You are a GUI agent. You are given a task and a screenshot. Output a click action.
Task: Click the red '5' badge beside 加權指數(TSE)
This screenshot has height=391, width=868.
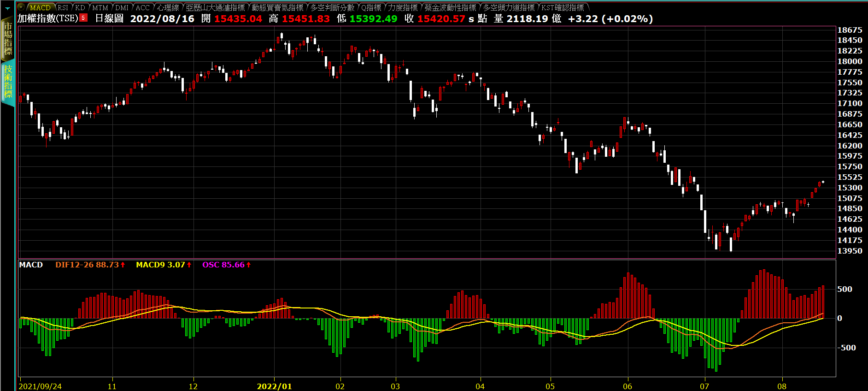(x=83, y=18)
